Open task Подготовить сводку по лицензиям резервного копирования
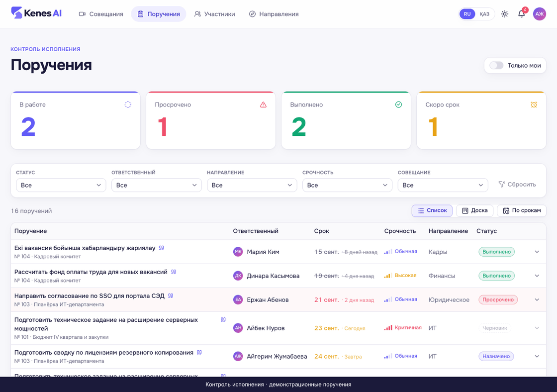 (104, 352)
